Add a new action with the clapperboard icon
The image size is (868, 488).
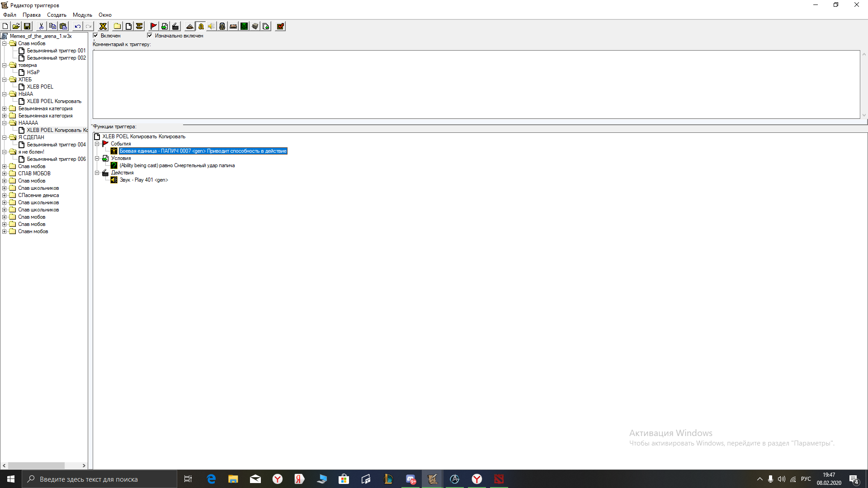[175, 26]
